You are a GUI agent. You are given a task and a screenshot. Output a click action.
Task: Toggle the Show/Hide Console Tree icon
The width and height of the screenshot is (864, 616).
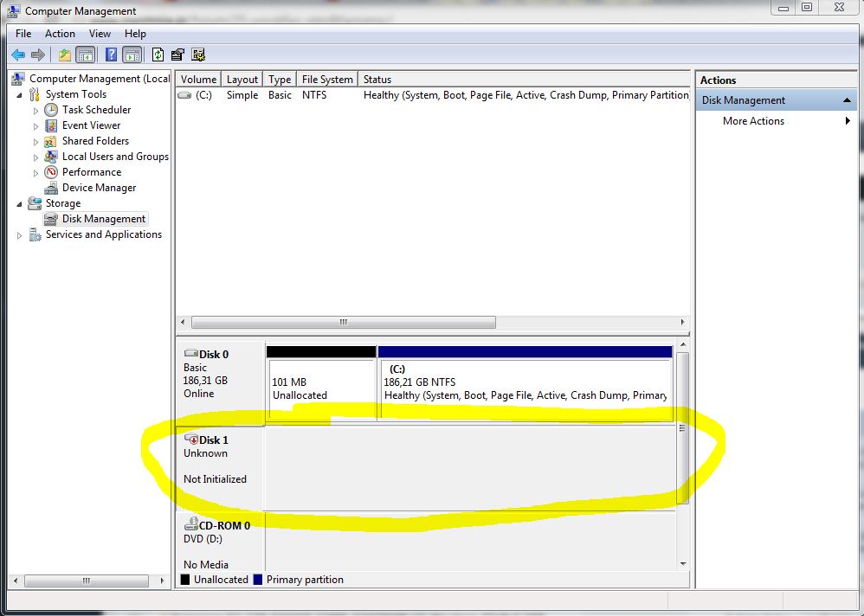[x=86, y=55]
